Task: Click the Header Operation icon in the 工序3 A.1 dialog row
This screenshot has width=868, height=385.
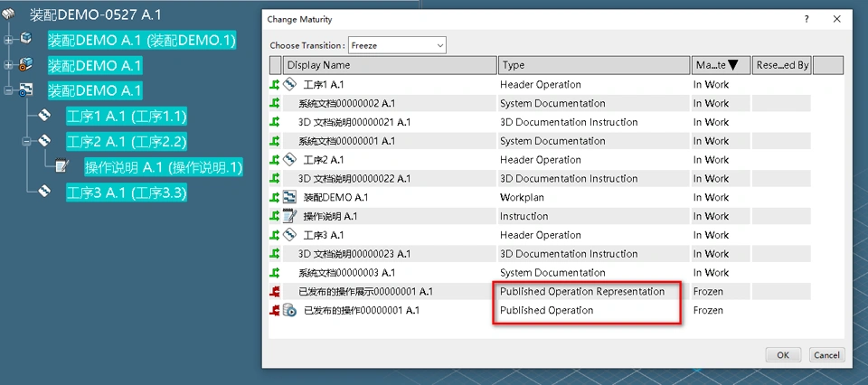Action: click(x=290, y=235)
